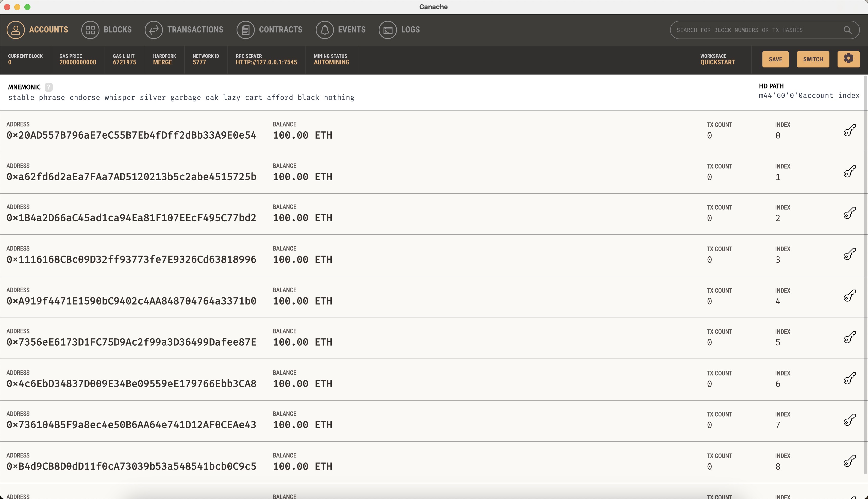
Task: Show private key for index 6 account
Action: (x=849, y=378)
